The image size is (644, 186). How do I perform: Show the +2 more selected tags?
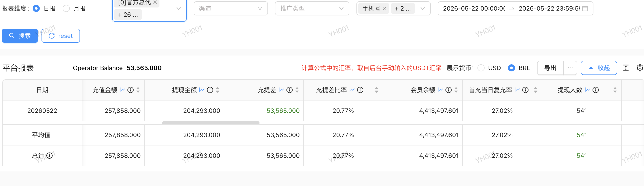click(x=402, y=8)
